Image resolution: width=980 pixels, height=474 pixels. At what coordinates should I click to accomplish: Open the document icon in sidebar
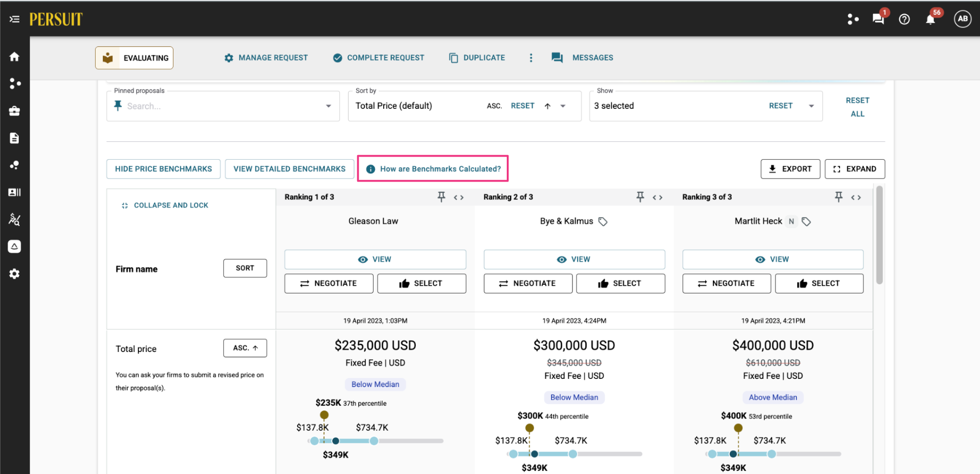pyautogui.click(x=14, y=138)
